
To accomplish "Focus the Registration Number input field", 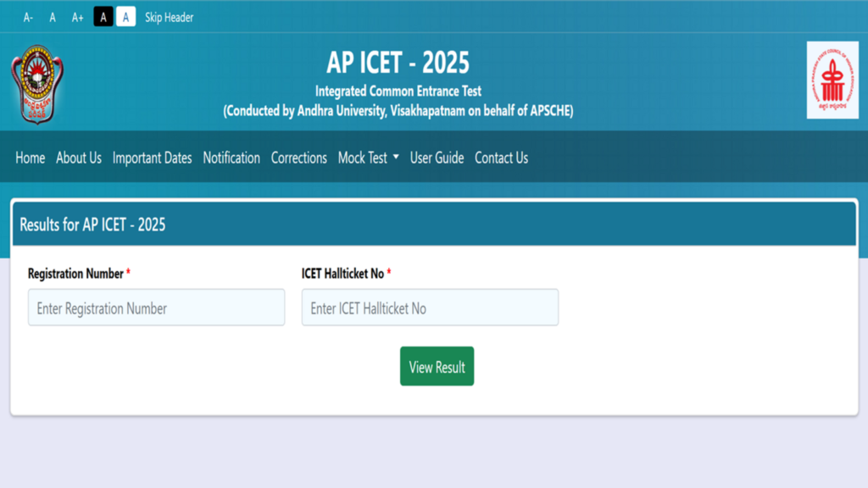I will [157, 307].
